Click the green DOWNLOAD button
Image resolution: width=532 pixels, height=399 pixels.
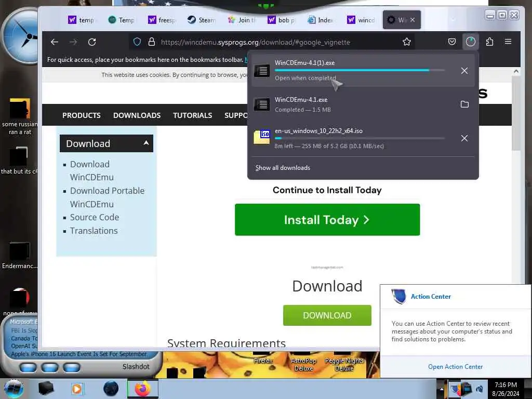(327, 315)
